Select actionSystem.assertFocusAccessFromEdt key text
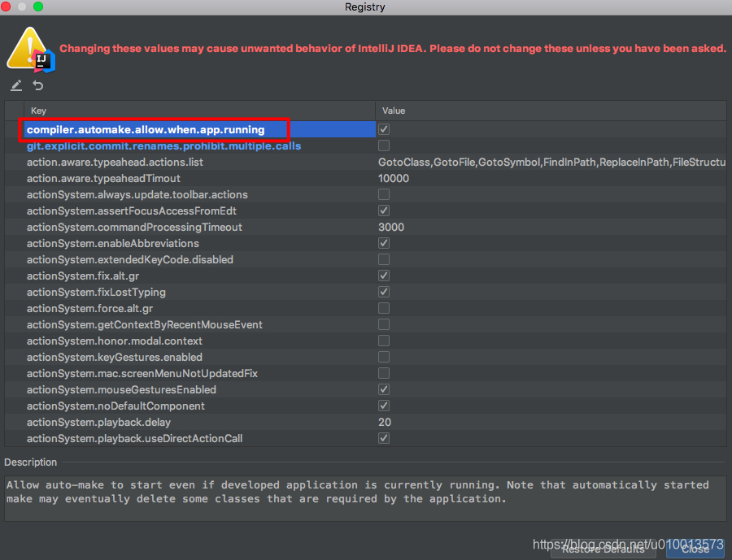 (x=132, y=211)
